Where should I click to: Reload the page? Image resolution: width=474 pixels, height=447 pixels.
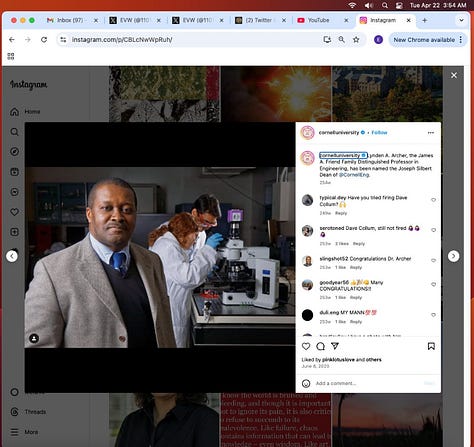click(44, 40)
